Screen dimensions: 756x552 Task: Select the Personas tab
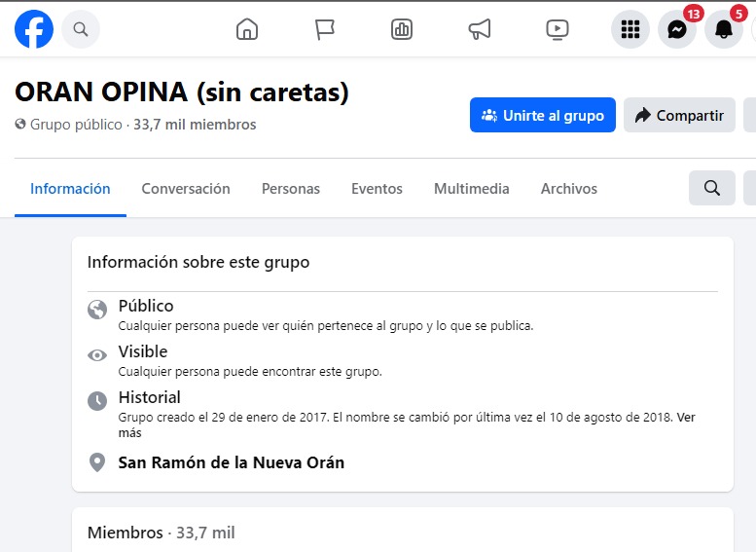(x=291, y=189)
